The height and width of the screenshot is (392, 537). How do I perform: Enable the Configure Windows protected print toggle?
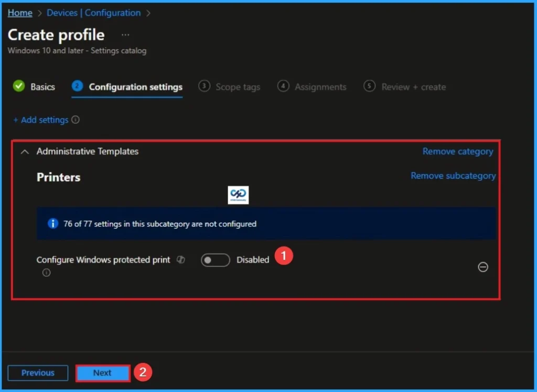(x=215, y=259)
